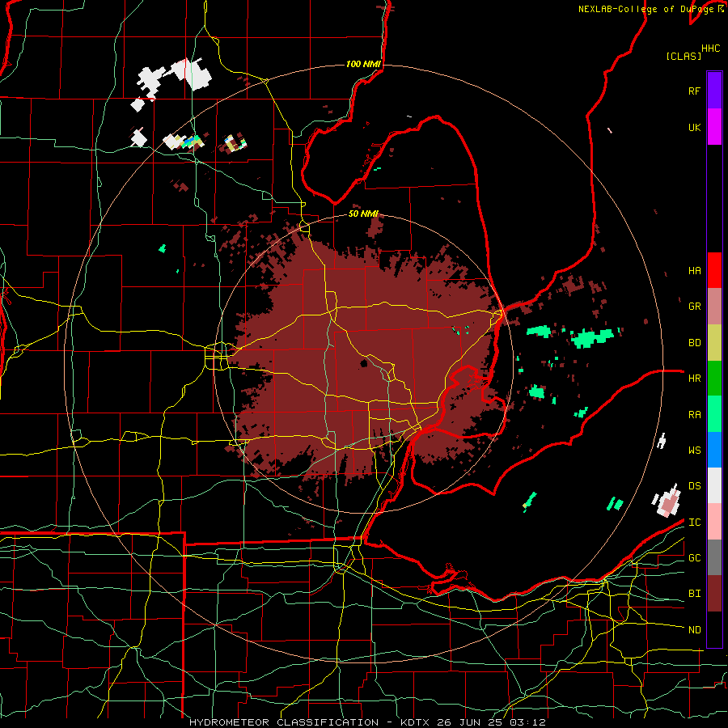The width and height of the screenshot is (728, 728).
Task: Click the HA legend label
Action: (x=694, y=270)
